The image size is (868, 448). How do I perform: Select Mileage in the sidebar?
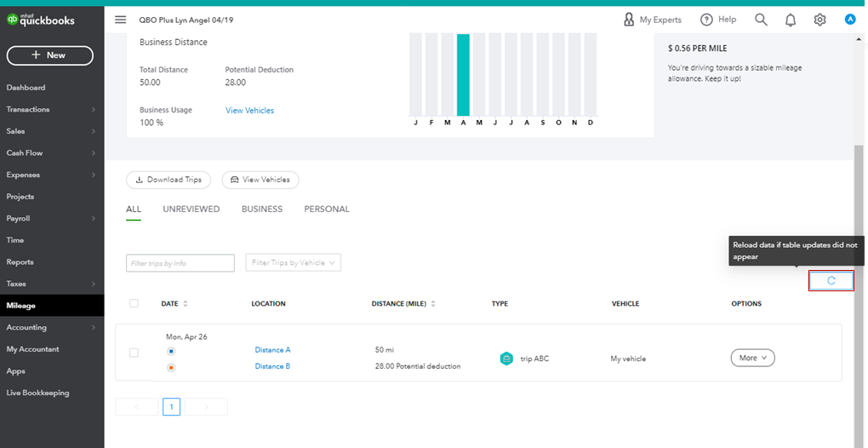pyautogui.click(x=52, y=306)
